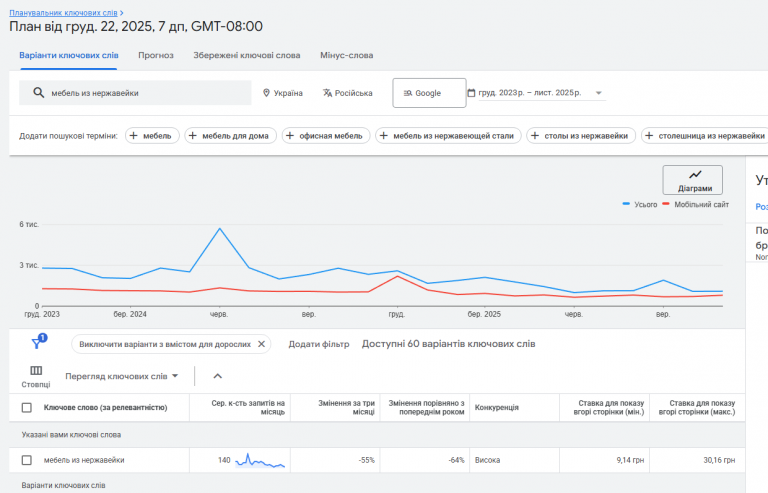Click Додати фільтр

coord(319,344)
